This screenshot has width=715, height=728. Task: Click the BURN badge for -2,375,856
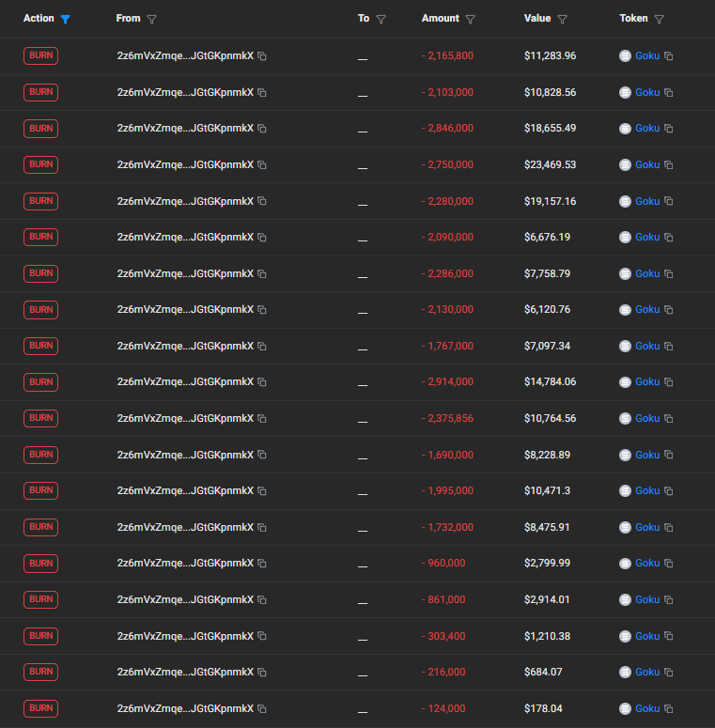tap(40, 418)
